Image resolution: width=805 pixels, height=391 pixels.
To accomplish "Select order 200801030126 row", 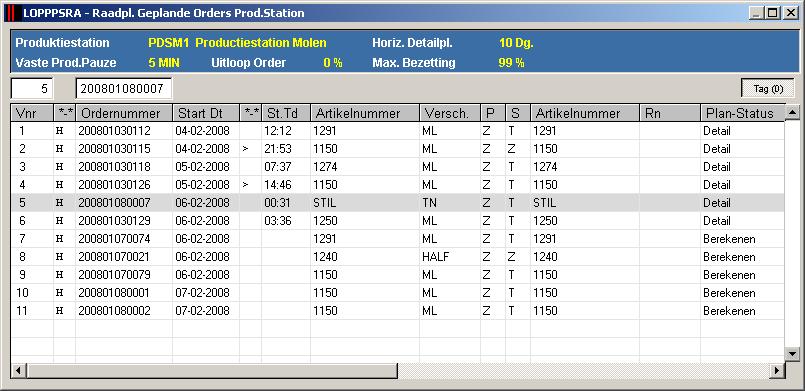I will click(397, 185).
